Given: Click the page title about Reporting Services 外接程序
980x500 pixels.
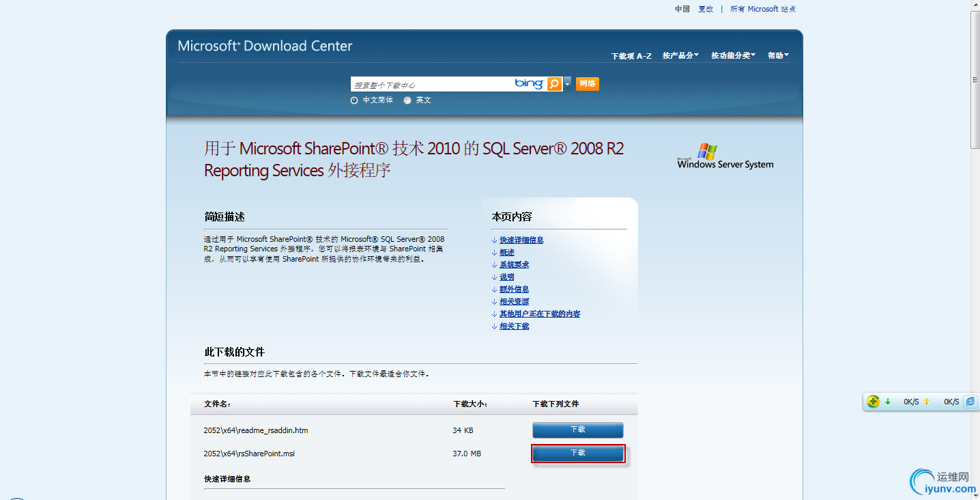Looking at the screenshot, I should (414, 159).
